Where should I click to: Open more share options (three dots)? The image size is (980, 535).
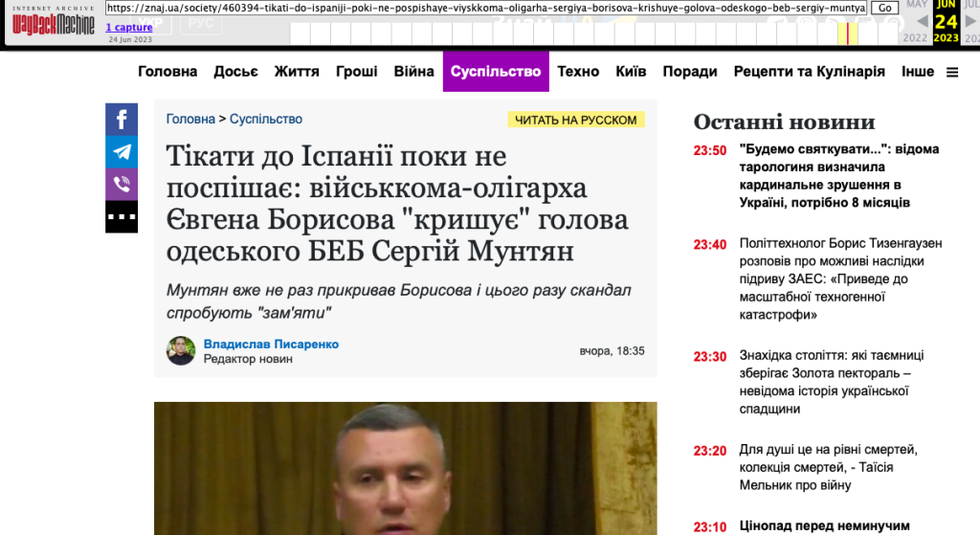click(122, 217)
